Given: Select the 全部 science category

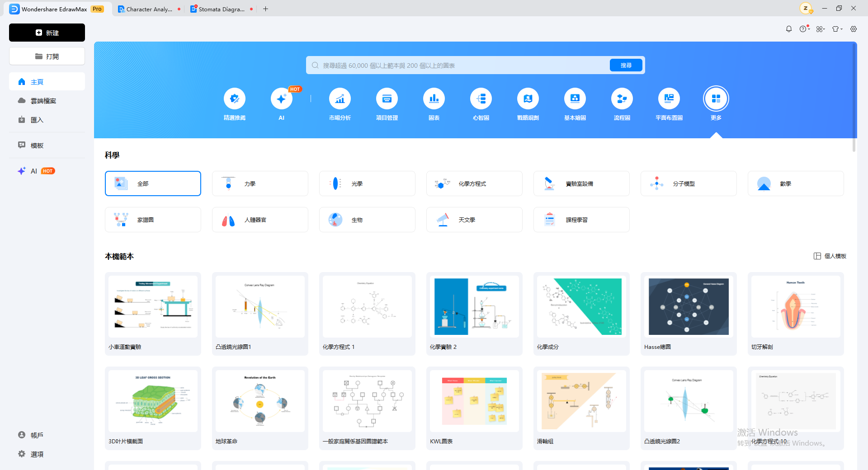Looking at the screenshot, I should pos(153,183).
